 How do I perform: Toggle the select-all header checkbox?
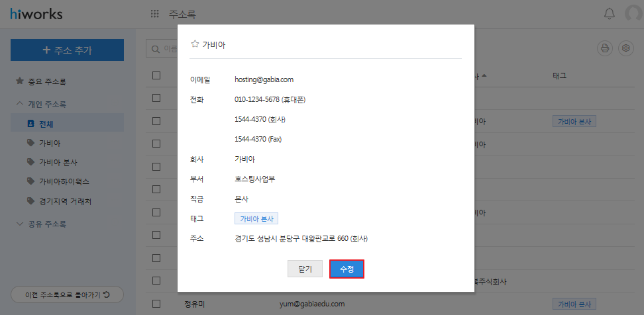coord(156,75)
